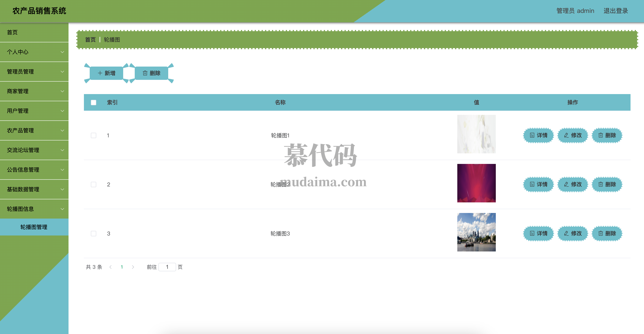The height and width of the screenshot is (334, 644).
Task: Click the next page arrow in pagination
Action: tap(133, 267)
